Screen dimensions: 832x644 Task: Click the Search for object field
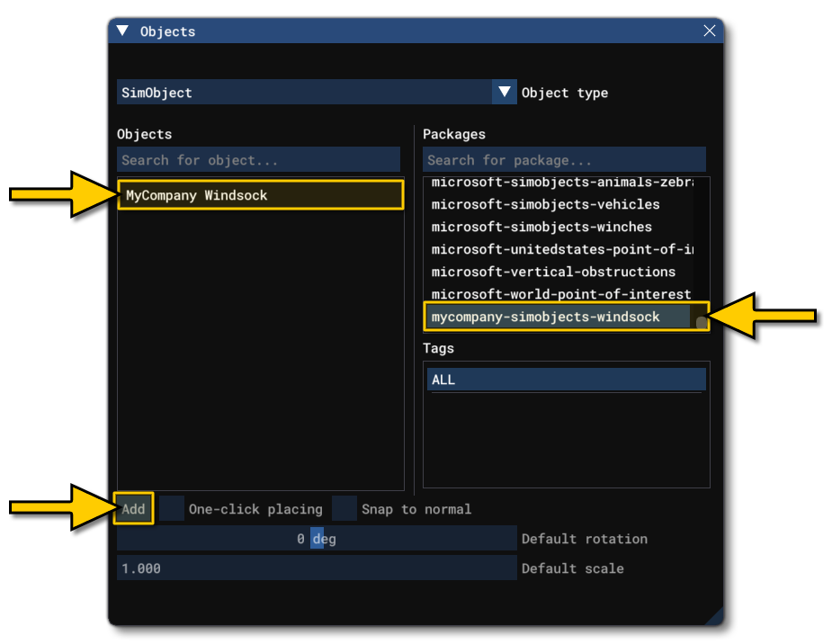(x=259, y=160)
